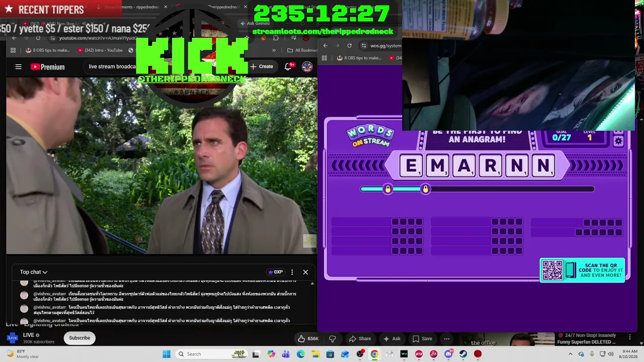Open the YouTube hamburger guide menu
This screenshot has width=644, height=362.
(x=19, y=66)
